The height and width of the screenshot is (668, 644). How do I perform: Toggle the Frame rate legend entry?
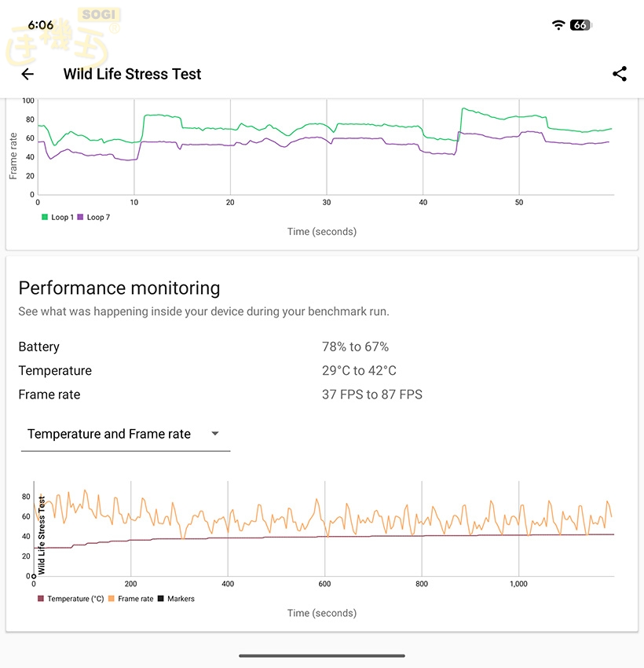135,599
